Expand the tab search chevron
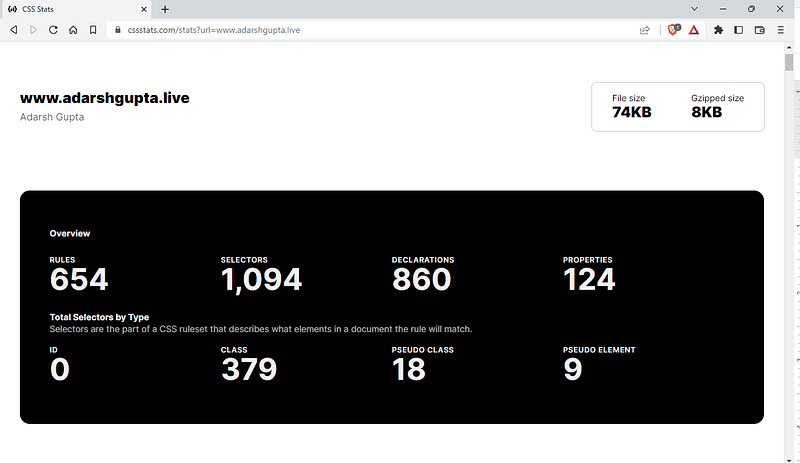Screen dimensions: 800x463 (x=694, y=9)
